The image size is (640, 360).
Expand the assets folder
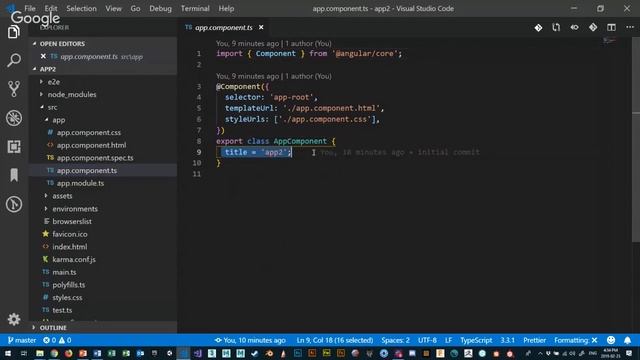[62, 196]
